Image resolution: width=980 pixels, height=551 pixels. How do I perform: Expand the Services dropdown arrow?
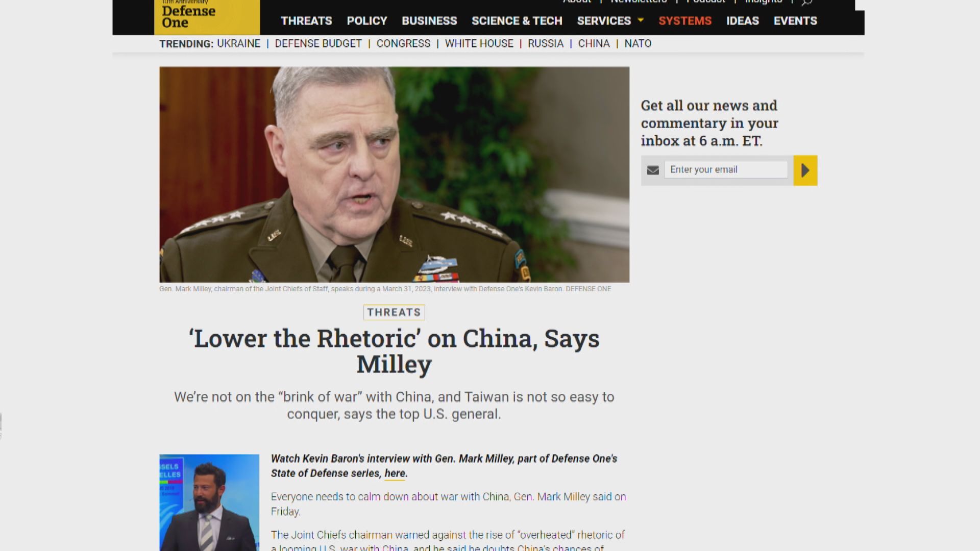(641, 20)
